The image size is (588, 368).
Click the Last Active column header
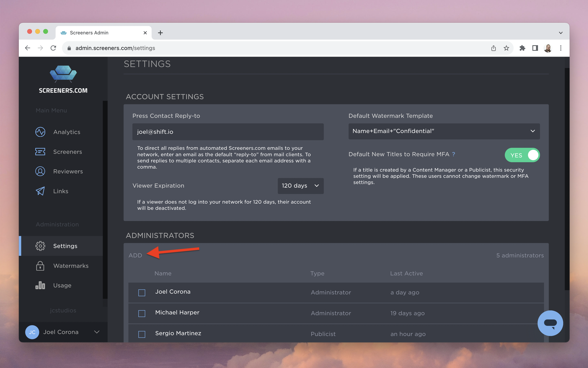tap(406, 273)
